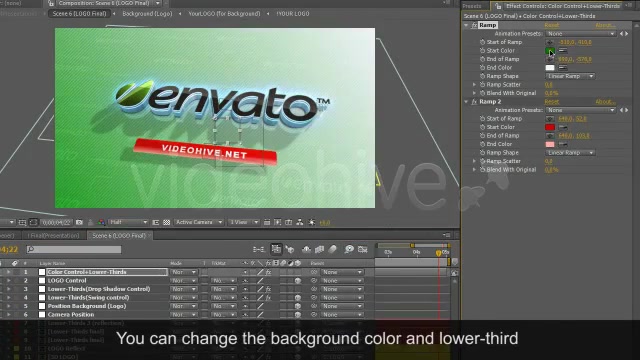Screen dimensions: 640x360
Task: Click About link for the Ramp effect
Action: 605,25
